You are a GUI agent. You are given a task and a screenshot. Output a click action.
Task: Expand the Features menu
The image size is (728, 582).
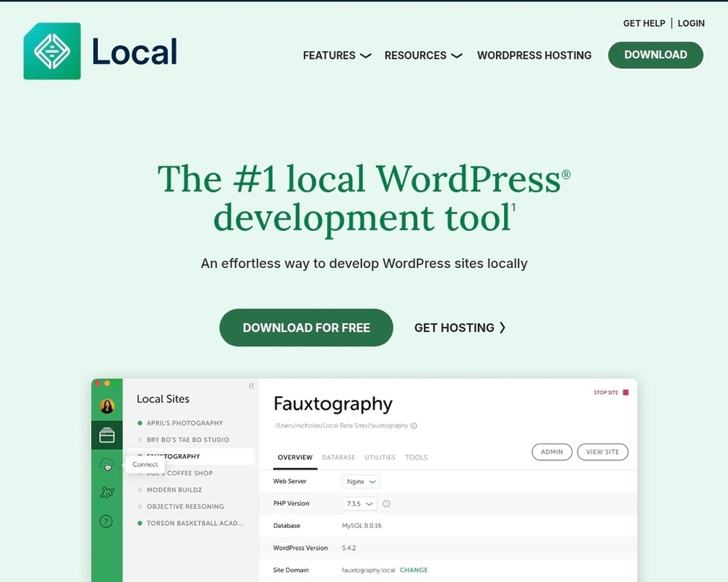[337, 55]
